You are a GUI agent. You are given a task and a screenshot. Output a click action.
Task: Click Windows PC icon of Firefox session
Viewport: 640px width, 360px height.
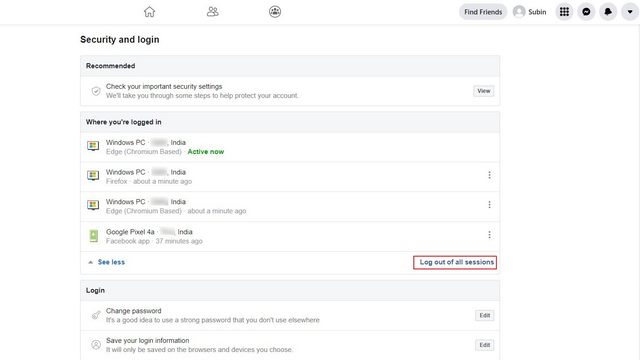pos(93,176)
